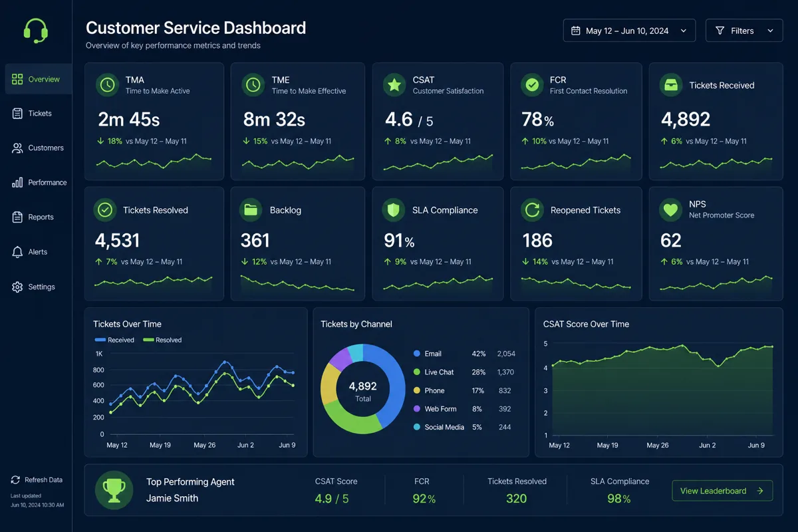
Task: Click the TMA value 2m 45s
Action: pos(129,120)
